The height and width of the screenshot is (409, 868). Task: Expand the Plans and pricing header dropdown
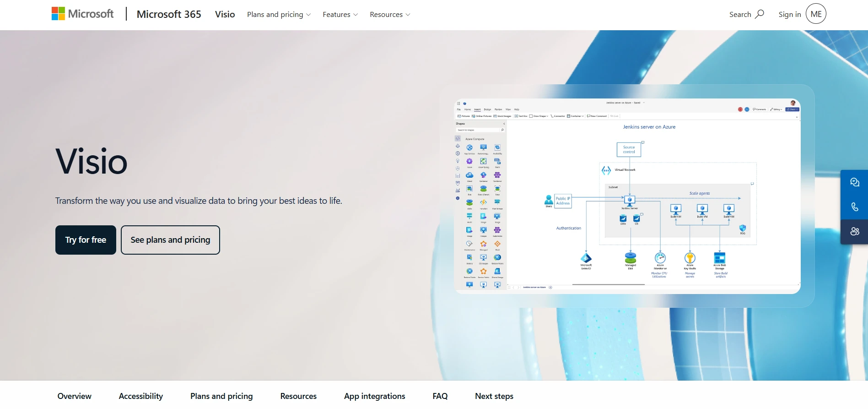[279, 15]
